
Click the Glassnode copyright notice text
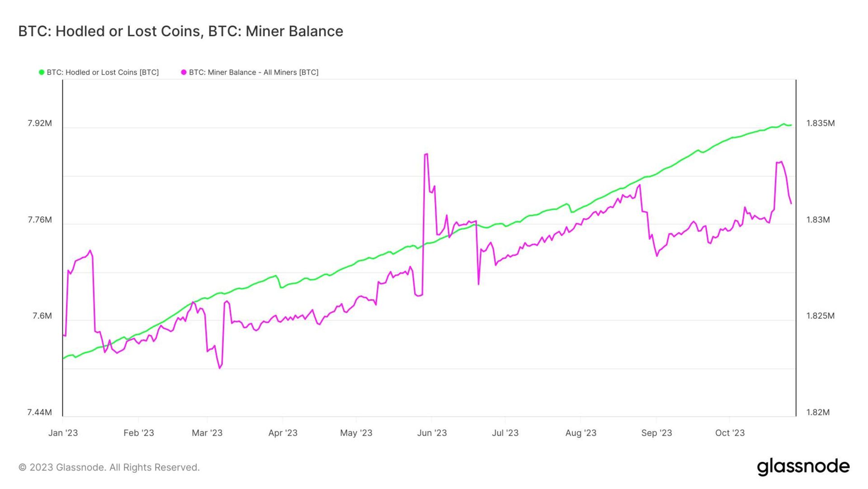(x=109, y=467)
